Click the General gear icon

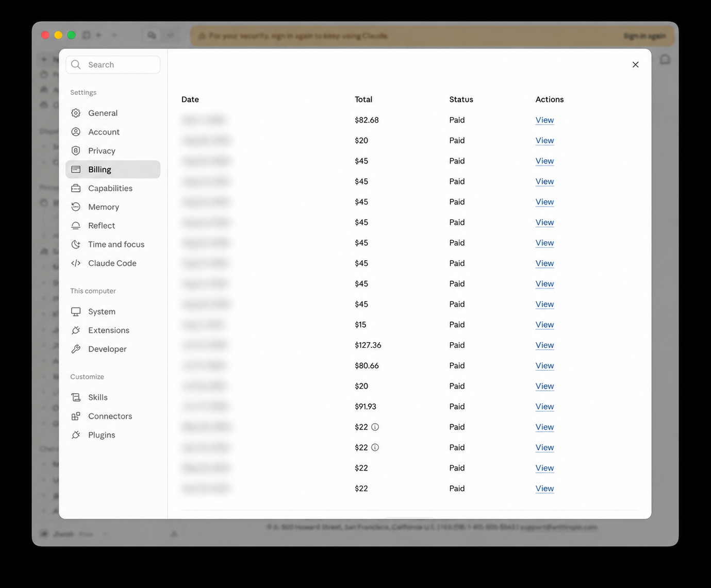(76, 113)
